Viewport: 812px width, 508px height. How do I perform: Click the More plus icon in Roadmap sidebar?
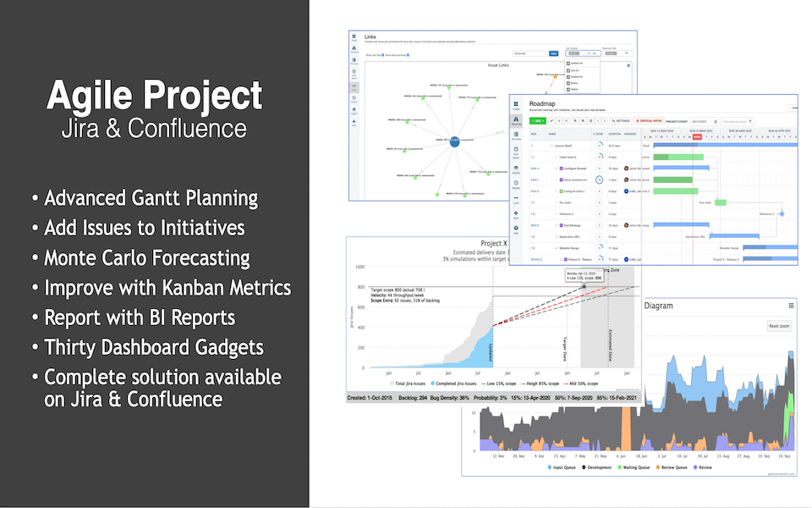coord(516,214)
